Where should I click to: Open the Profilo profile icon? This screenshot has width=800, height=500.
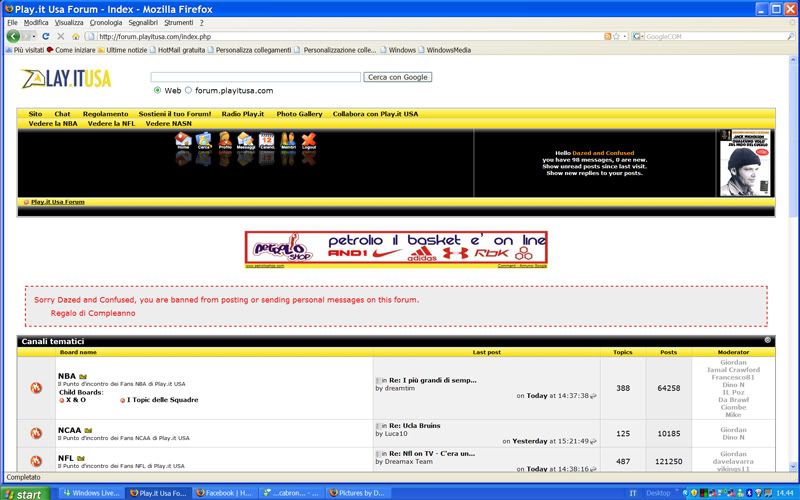tap(225, 141)
